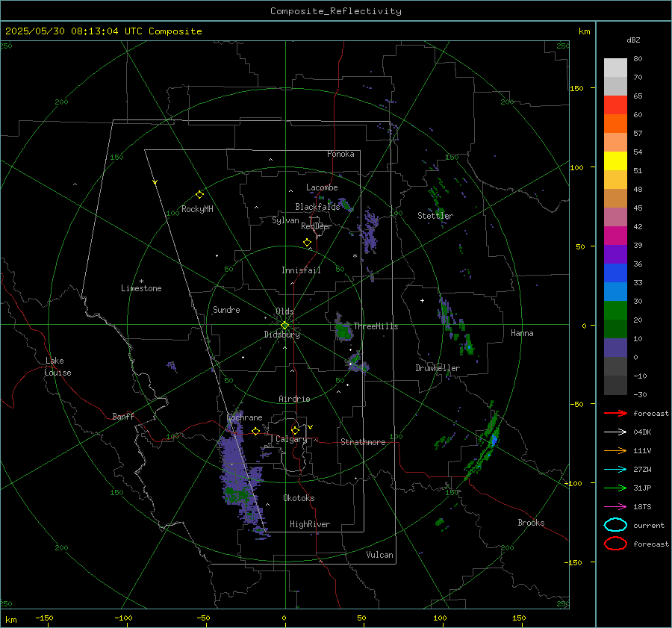Click the Calgary city label
Image resolution: width=672 pixels, height=628 pixels.
(x=291, y=439)
